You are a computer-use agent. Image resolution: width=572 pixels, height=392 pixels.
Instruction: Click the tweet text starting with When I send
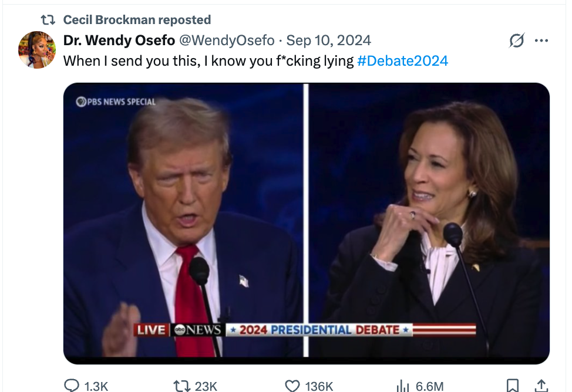(x=208, y=60)
